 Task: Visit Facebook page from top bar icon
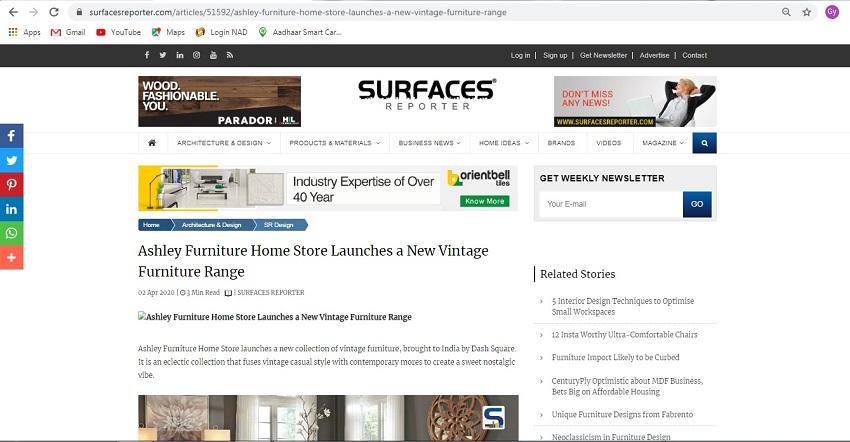click(x=147, y=55)
